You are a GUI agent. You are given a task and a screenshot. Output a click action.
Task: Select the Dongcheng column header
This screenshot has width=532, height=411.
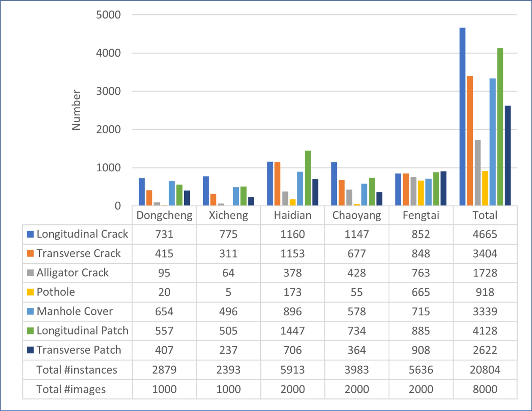tap(164, 215)
